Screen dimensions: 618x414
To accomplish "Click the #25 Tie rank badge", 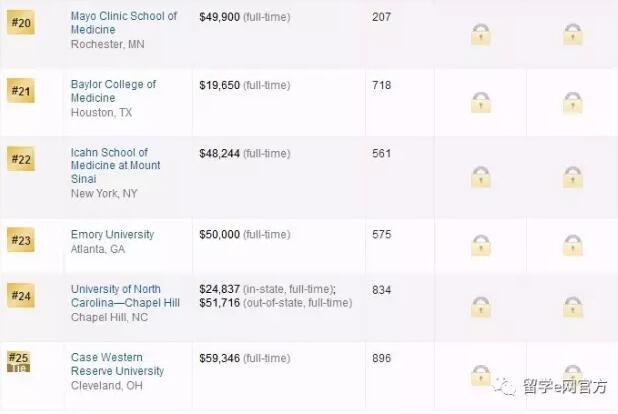I will click(20, 361).
